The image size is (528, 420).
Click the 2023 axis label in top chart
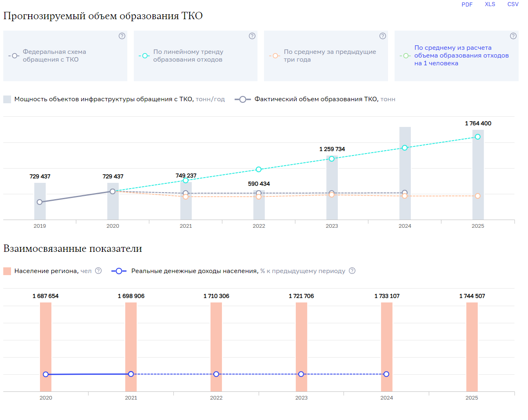[x=332, y=226]
